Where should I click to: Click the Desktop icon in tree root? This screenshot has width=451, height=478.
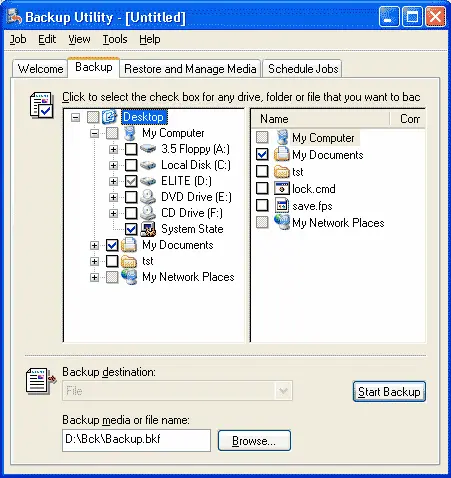click(110, 117)
